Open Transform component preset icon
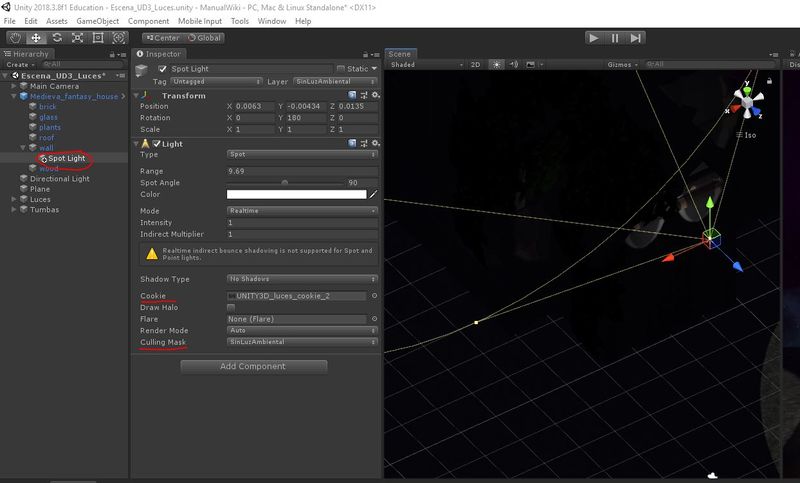Image resolution: width=800 pixels, height=483 pixels. [364, 95]
